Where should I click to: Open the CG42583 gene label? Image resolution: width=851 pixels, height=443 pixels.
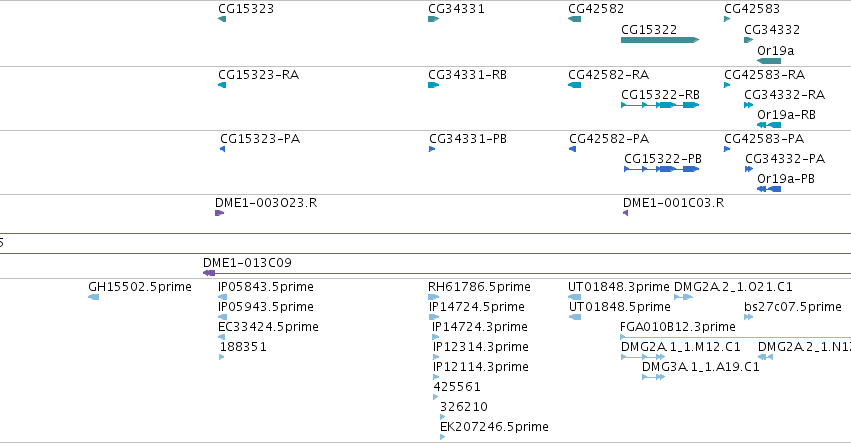(752, 9)
